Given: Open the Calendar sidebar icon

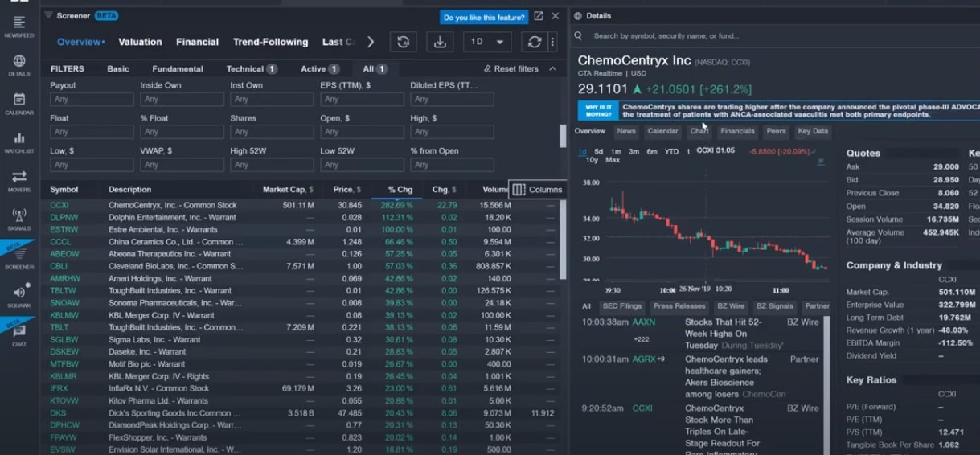Looking at the screenshot, I should 19,102.
